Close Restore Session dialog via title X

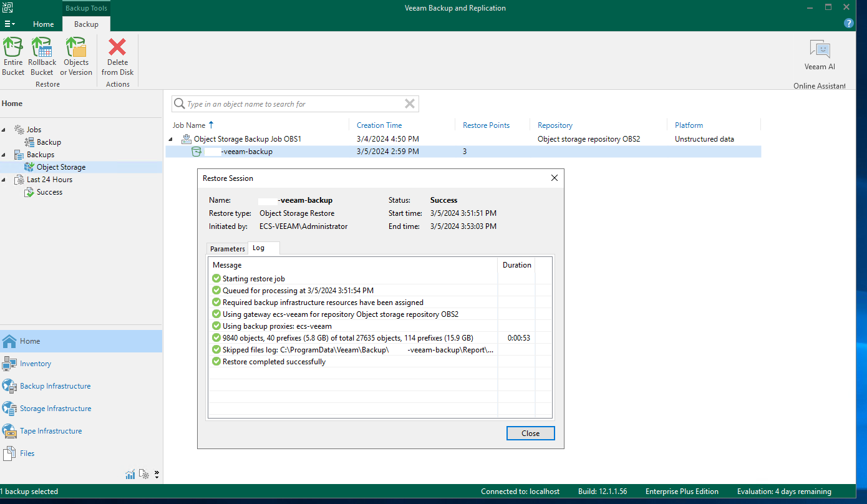pos(555,178)
